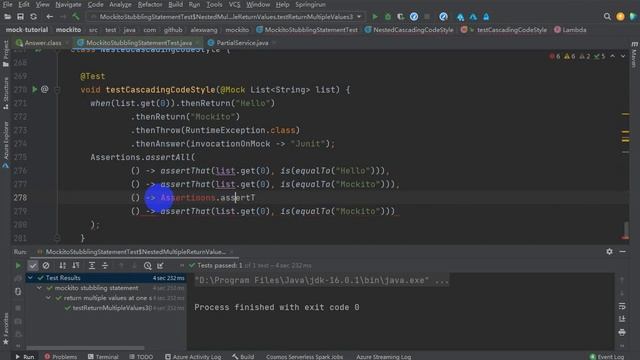Open project folder icon in toolbar
Image resolution: width=640 pixels, height=360 pixels.
click(7, 17)
